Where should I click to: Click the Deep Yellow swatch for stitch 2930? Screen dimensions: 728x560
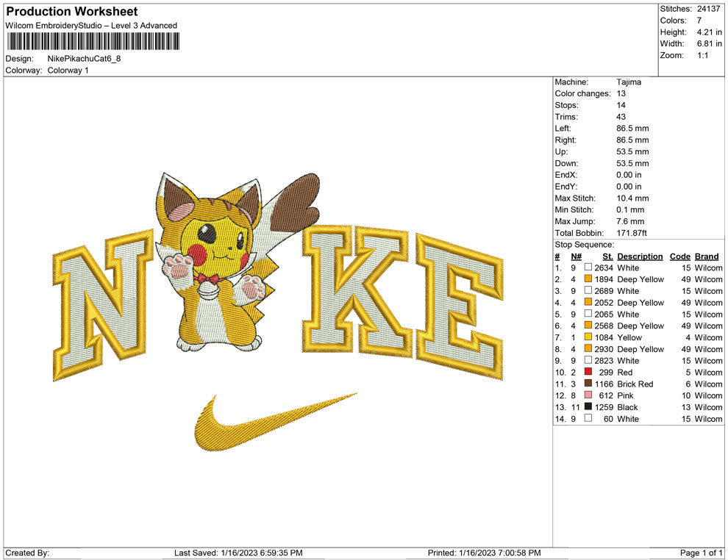pos(588,348)
